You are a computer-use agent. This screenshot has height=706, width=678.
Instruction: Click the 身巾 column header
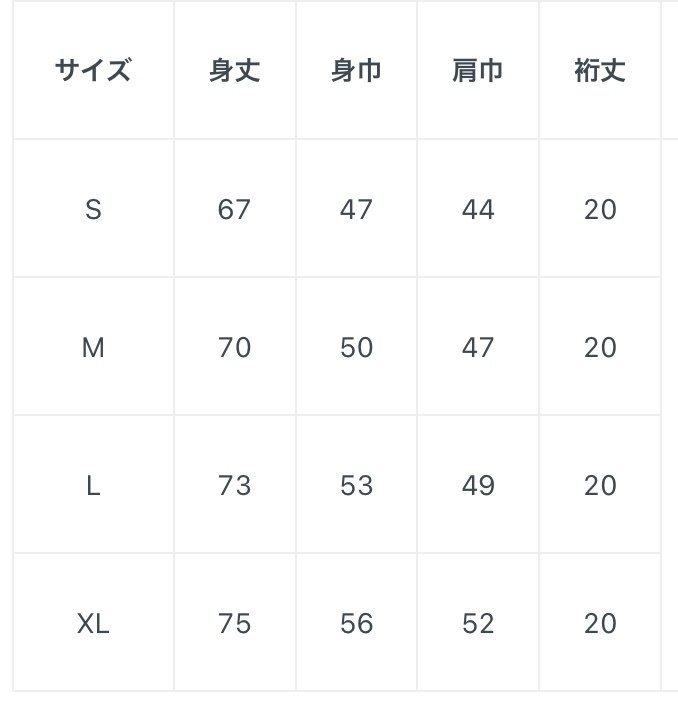[356, 71]
